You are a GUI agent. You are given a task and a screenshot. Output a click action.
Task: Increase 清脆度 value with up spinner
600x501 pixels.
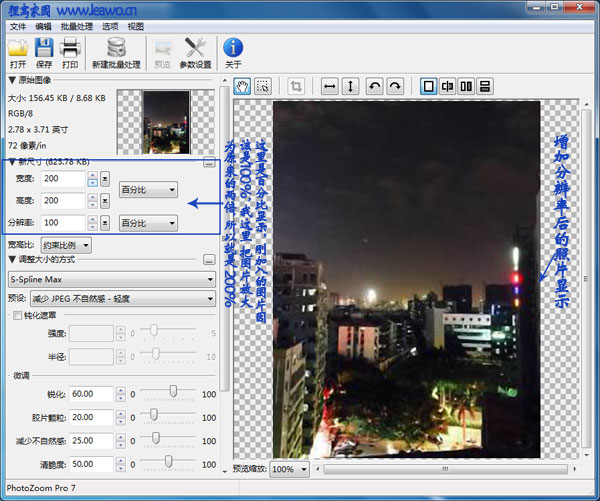(121, 460)
